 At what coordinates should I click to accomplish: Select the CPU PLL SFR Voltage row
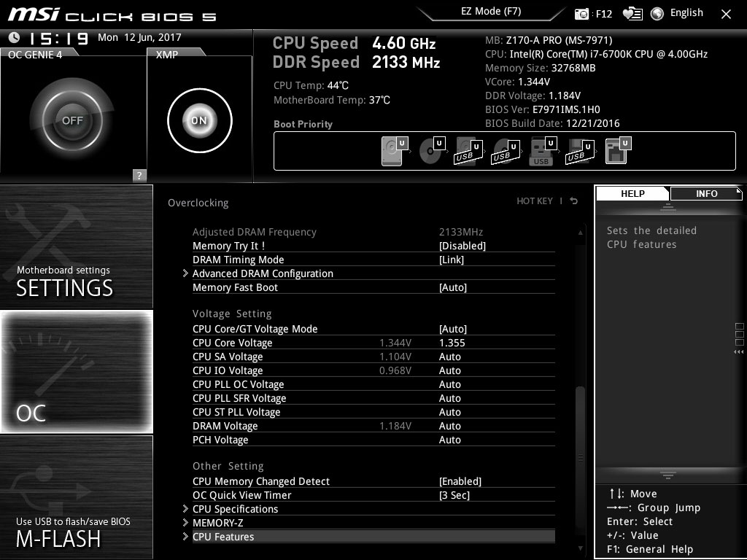[373, 398]
